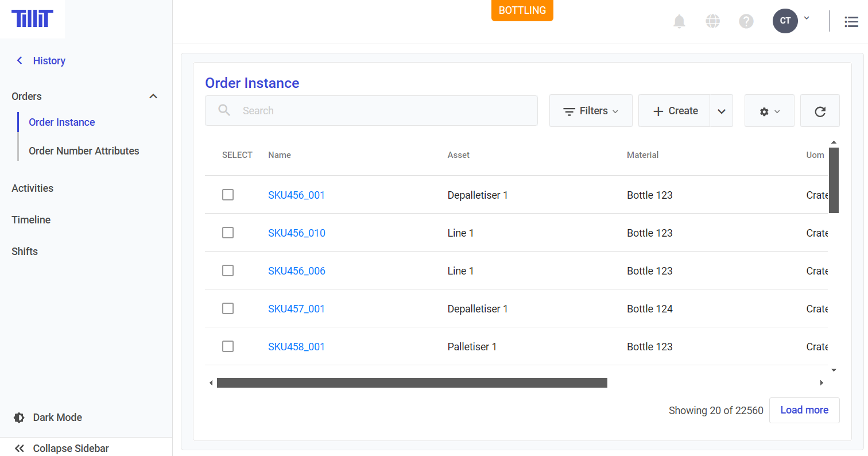The width and height of the screenshot is (868, 456).
Task: Select the checkbox for SKU456_006 row
Action: (228, 271)
